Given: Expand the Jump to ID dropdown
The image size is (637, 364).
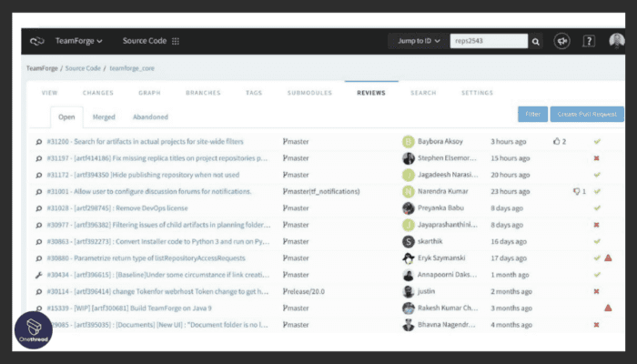Looking at the screenshot, I should [419, 41].
